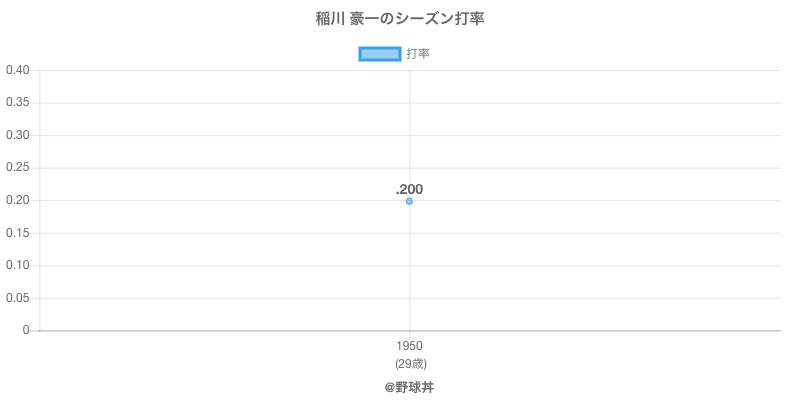The width and height of the screenshot is (800, 400).
Task: Click the 1950 data point marker
Action: tap(409, 201)
